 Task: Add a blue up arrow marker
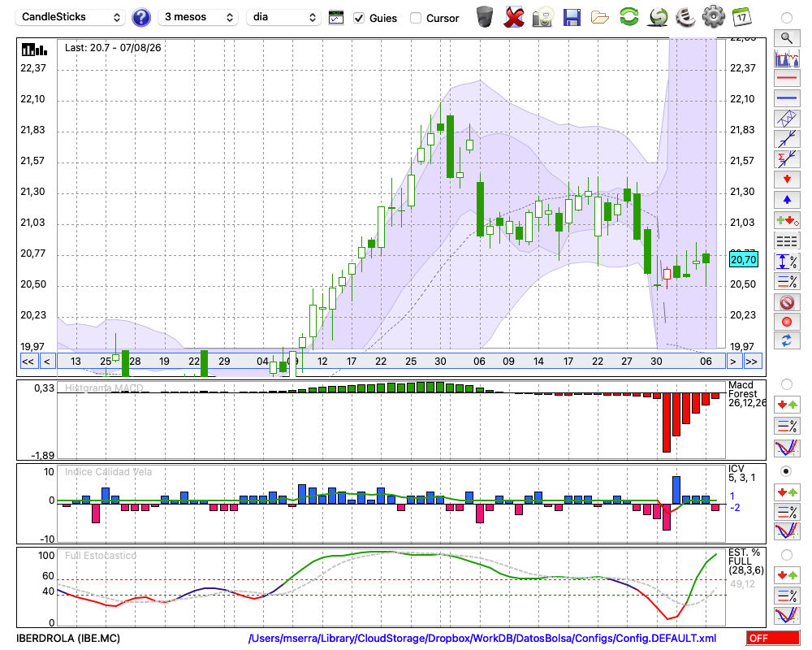(787, 200)
